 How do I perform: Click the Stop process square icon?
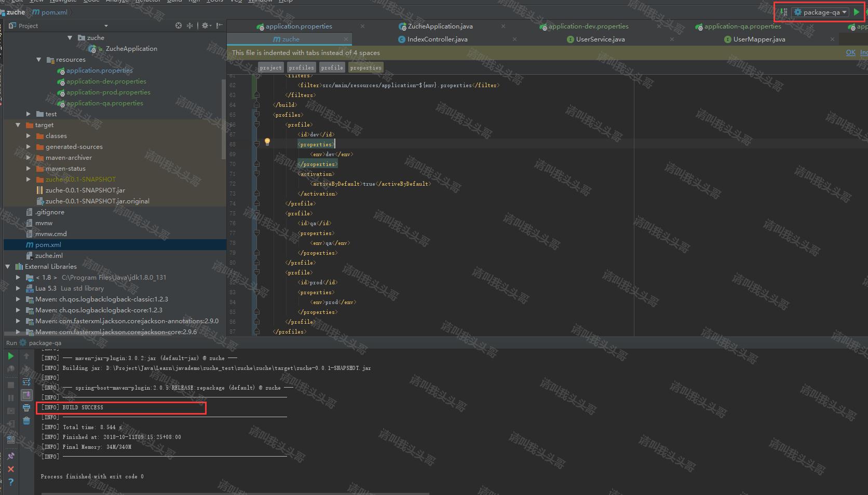pos(10,385)
